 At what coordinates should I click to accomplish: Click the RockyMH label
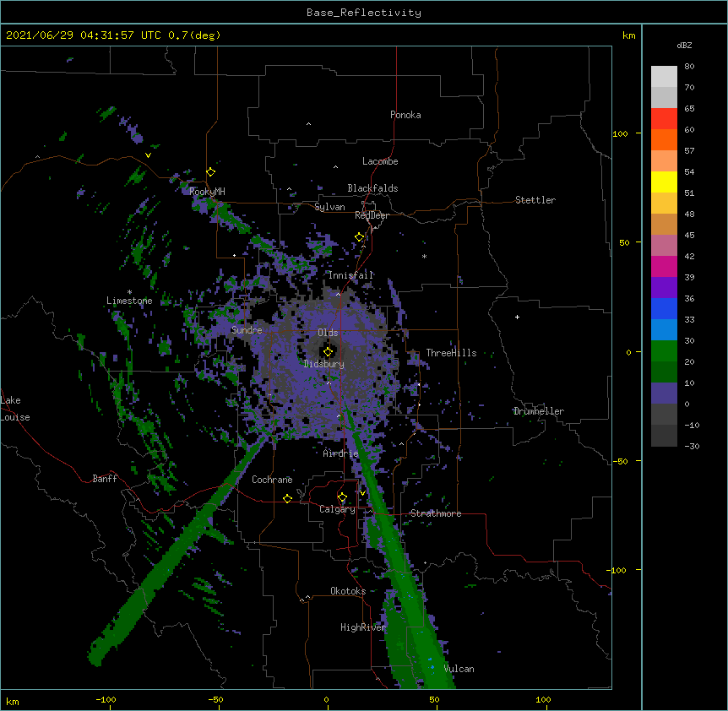click(x=207, y=191)
